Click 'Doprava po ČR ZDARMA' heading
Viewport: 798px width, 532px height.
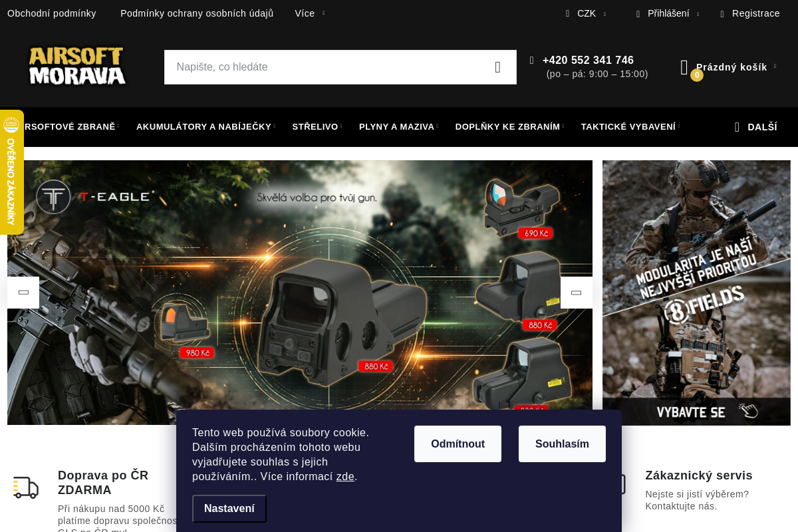103,483
